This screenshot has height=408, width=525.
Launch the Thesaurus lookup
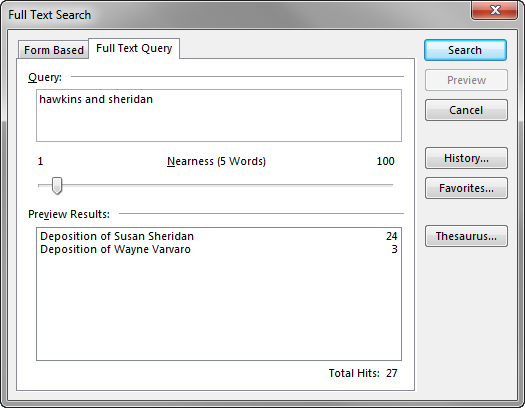point(466,236)
